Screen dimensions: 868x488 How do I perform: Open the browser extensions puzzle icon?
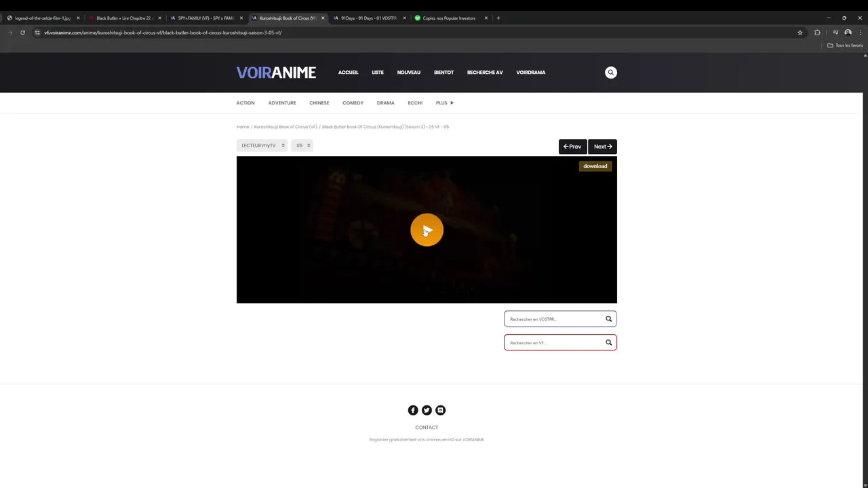click(x=817, y=33)
